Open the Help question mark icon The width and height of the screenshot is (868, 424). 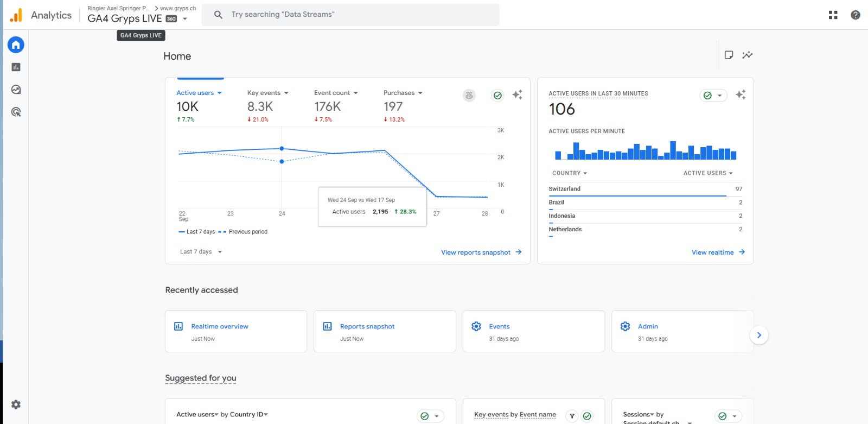tap(856, 15)
